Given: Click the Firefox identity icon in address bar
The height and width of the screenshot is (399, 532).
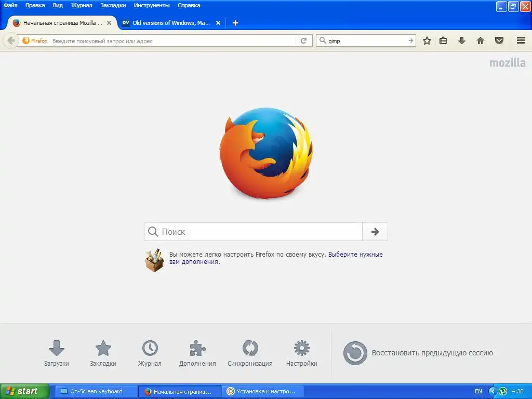Looking at the screenshot, I should (35, 41).
